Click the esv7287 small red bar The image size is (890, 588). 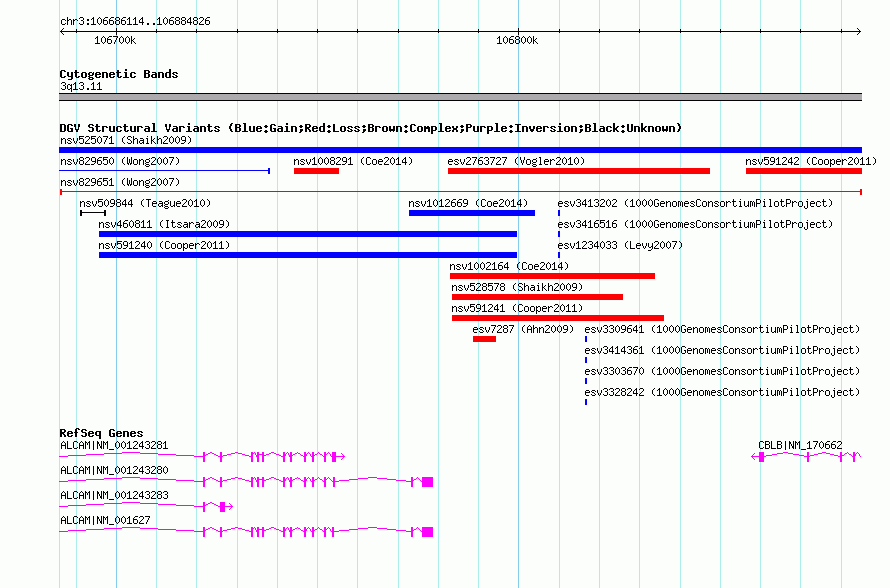[484, 339]
